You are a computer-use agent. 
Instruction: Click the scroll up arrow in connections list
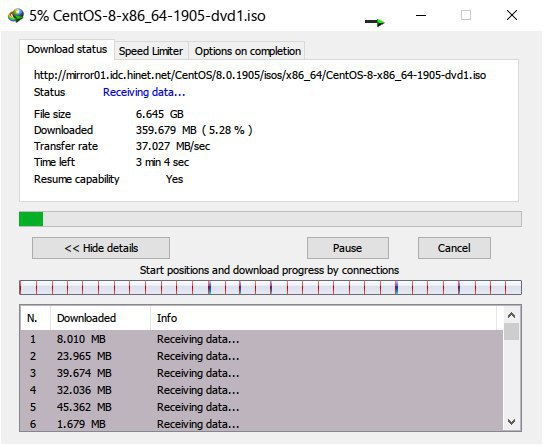coord(511,315)
